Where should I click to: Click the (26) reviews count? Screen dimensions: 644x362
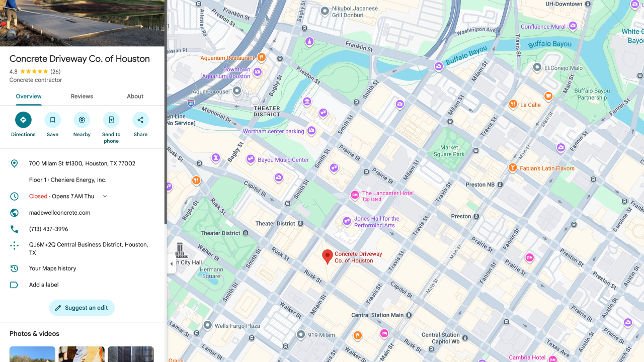pos(55,71)
